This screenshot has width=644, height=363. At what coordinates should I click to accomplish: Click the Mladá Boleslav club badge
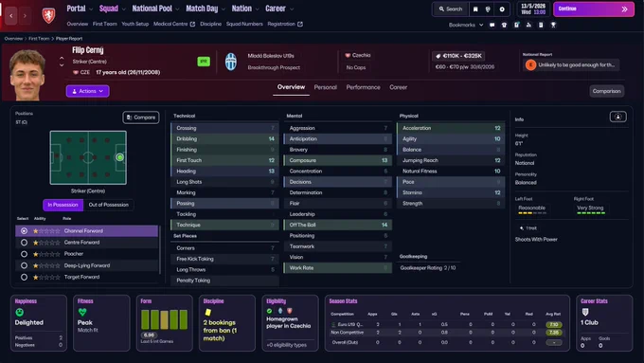[x=231, y=62]
